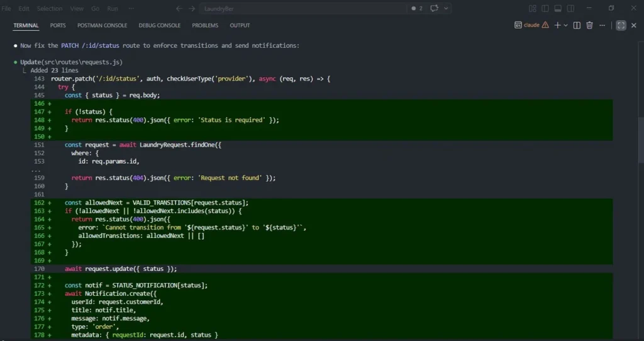Click the Update(src\routes\requests.js) line
The width and height of the screenshot is (644, 341).
pyautogui.click(x=71, y=62)
